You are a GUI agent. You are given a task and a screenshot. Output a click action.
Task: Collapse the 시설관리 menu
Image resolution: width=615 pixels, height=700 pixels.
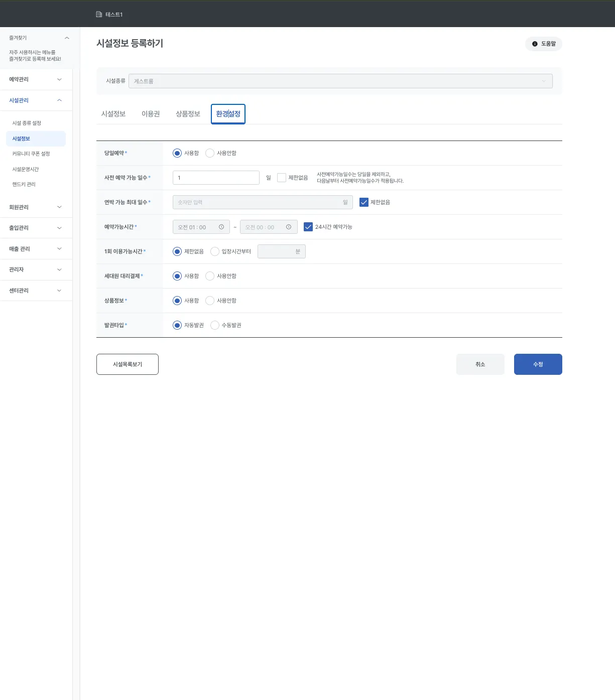click(36, 100)
